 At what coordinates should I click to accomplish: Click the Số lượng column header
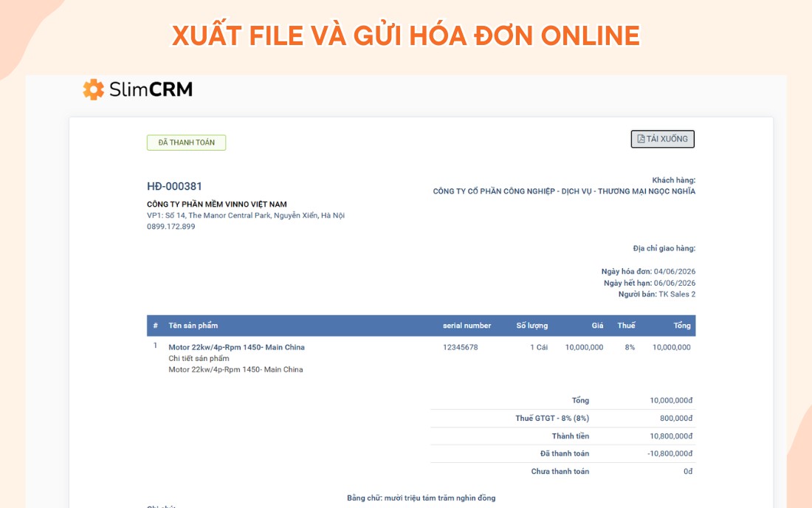coord(531,325)
